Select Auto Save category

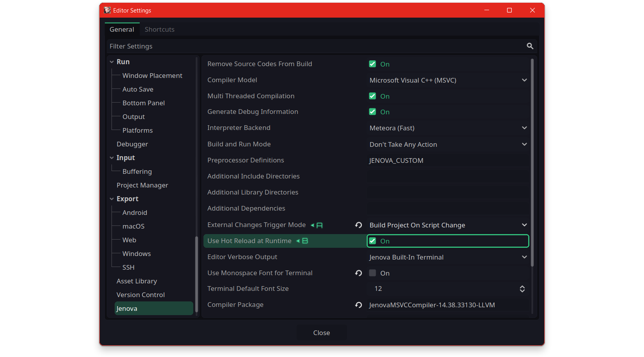[x=138, y=89]
